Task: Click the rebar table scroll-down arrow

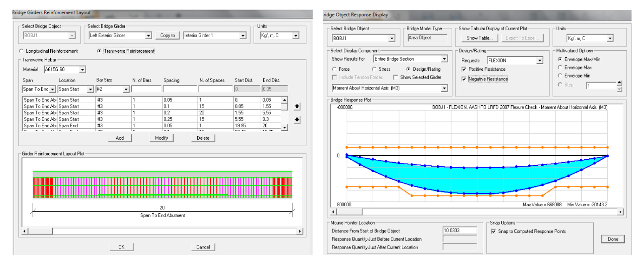Action: (x=285, y=127)
